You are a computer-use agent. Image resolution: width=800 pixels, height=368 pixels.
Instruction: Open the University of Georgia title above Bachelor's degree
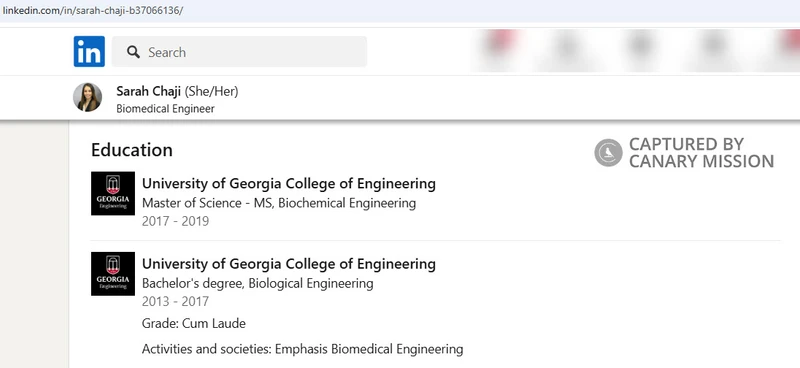point(289,264)
